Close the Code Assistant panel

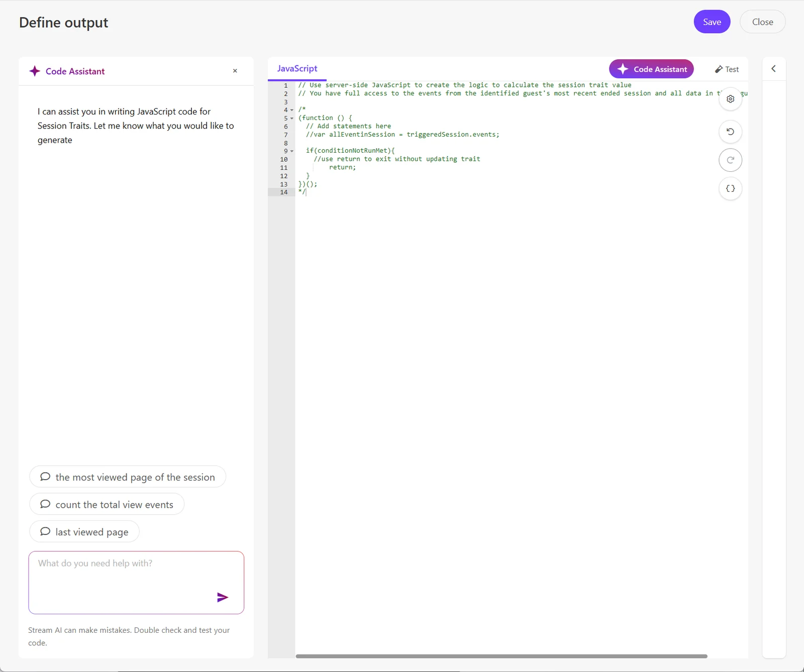[235, 71]
